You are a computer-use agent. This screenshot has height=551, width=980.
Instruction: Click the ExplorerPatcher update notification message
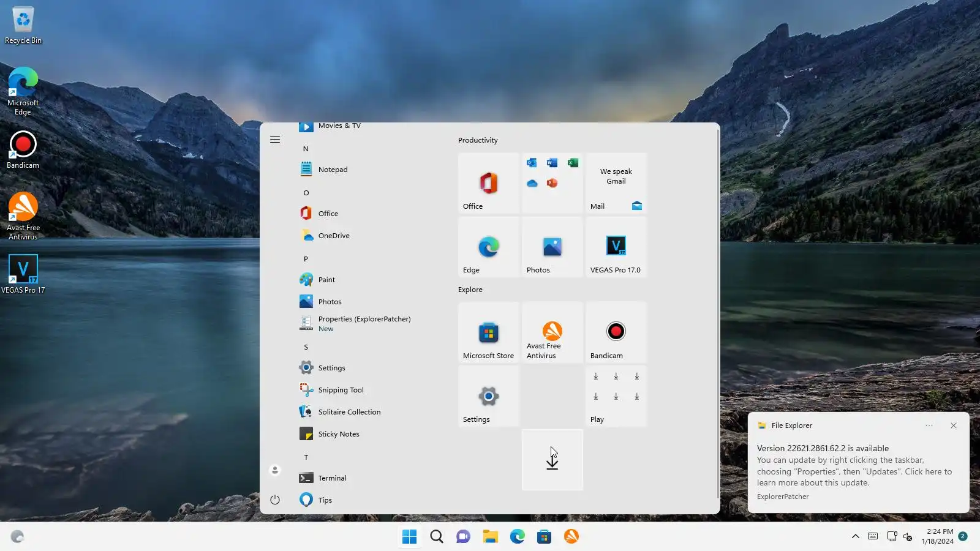point(854,466)
